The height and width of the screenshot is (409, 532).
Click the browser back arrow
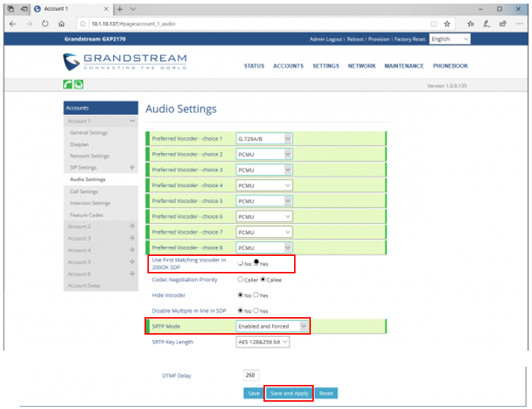(x=12, y=24)
